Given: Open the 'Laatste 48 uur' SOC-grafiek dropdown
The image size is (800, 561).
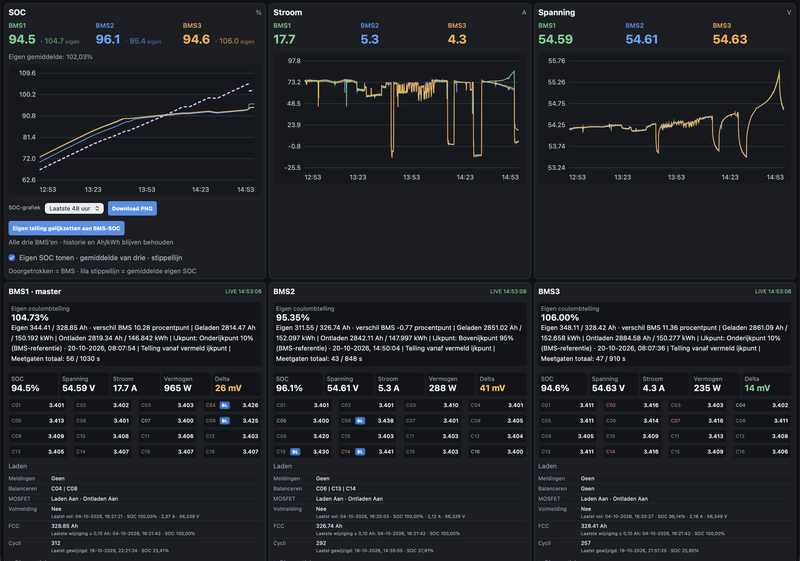Looking at the screenshot, I should click(74, 208).
